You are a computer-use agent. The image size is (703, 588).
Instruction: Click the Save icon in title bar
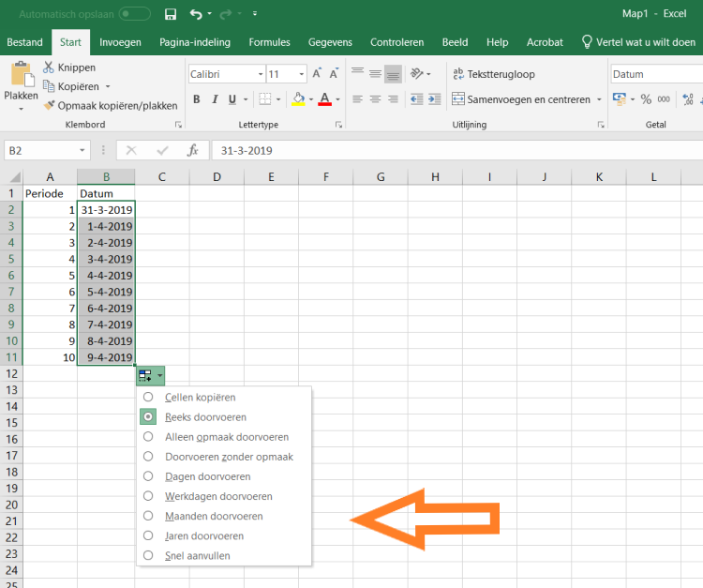click(x=170, y=14)
